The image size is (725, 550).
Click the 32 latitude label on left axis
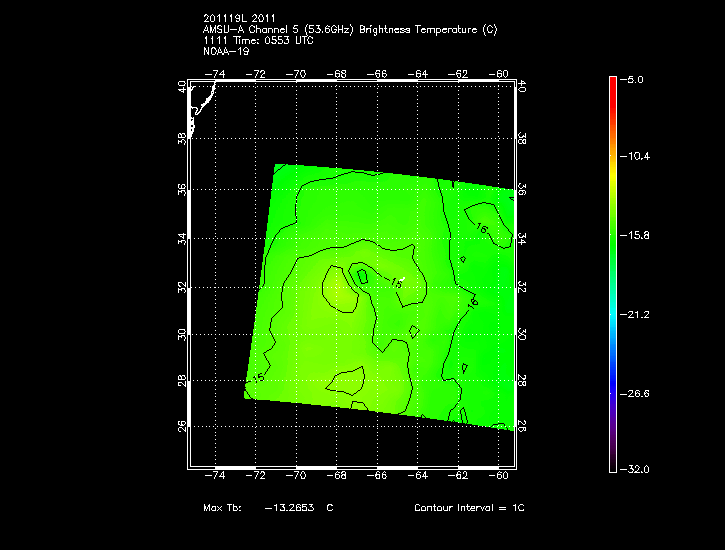(x=182, y=287)
